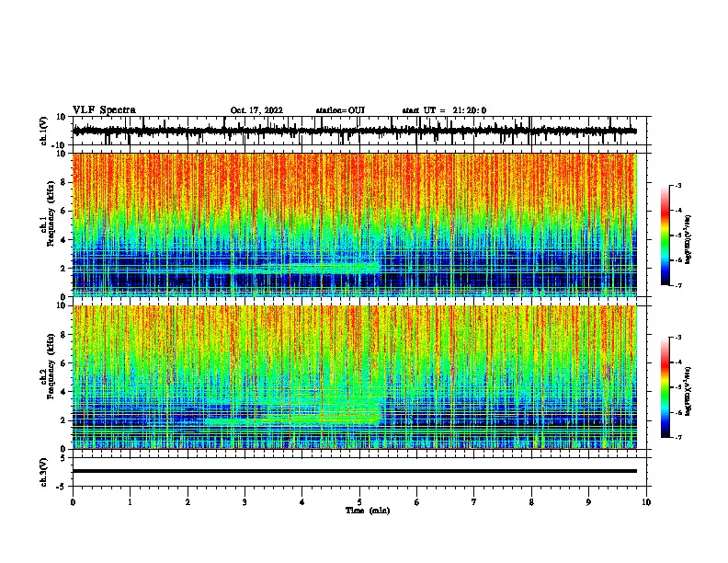Click Time axis tick label "5"
Image resolution: width=728 pixels, height=563 pixels.
pos(359,502)
